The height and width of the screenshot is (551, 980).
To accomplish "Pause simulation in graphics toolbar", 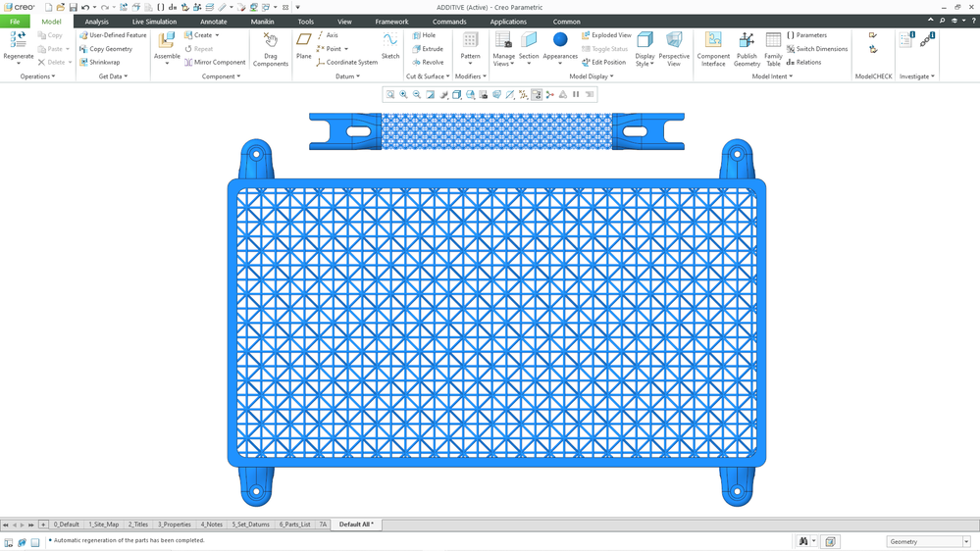I will pos(576,94).
